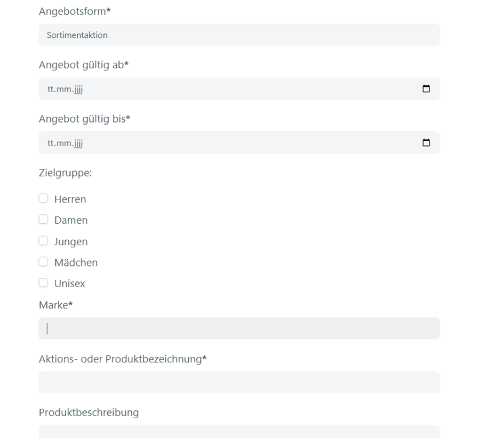This screenshot has height=438, width=504.
Task: Click into the Produktbeschreibung text area
Action: pyautogui.click(x=239, y=432)
